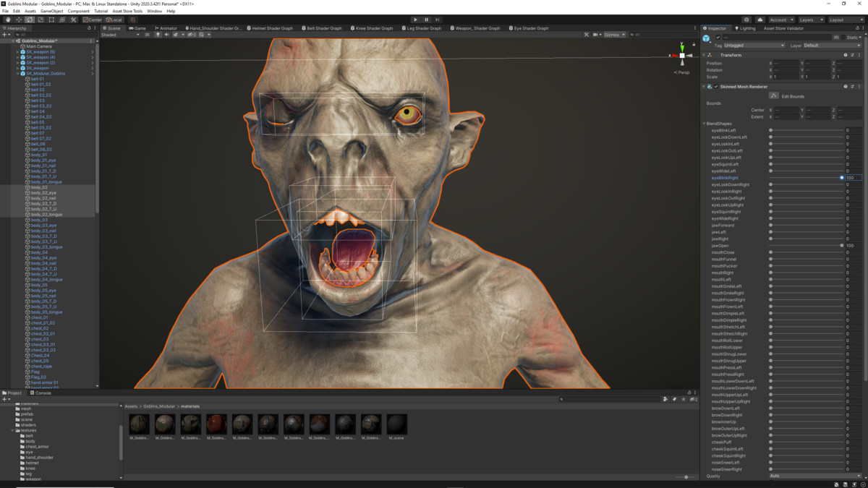Viewport: 868px width, 488px height.
Task: Select the M_scene material thumbnail
Action: coord(396,427)
